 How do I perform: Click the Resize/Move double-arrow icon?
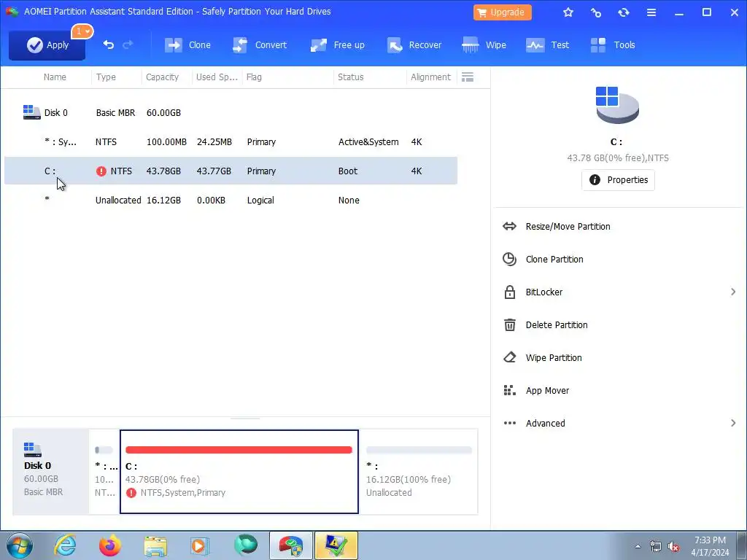tap(510, 226)
